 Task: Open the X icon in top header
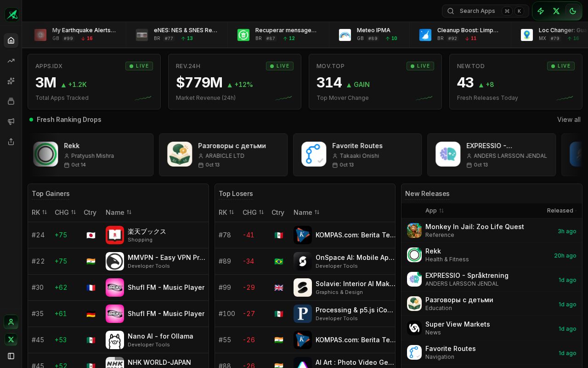pyautogui.click(x=556, y=11)
